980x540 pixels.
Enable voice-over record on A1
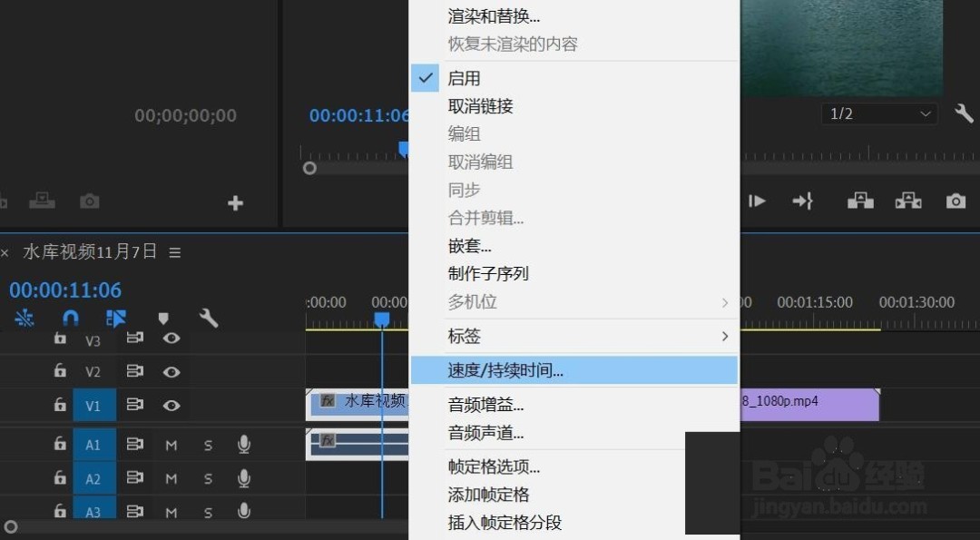(x=244, y=445)
